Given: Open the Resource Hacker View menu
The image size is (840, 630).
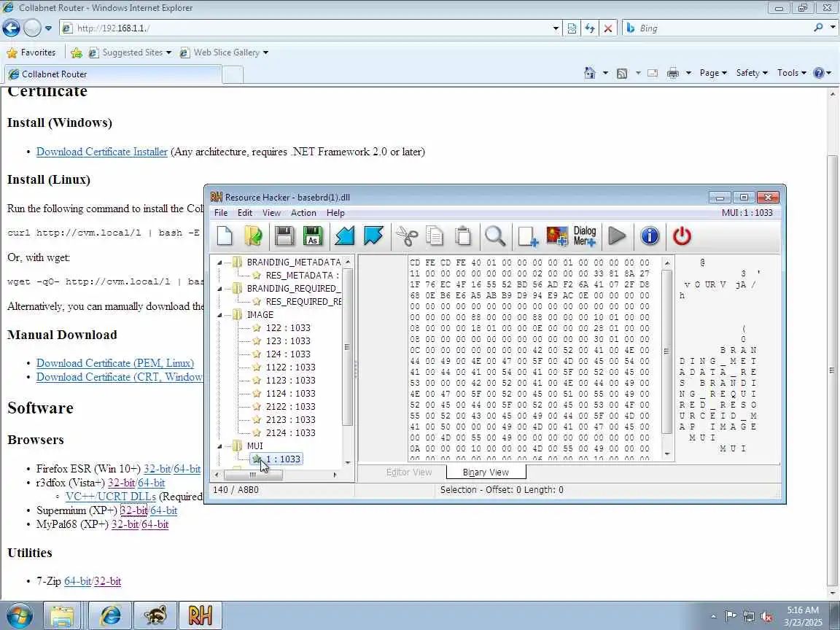Looking at the screenshot, I should (271, 213).
